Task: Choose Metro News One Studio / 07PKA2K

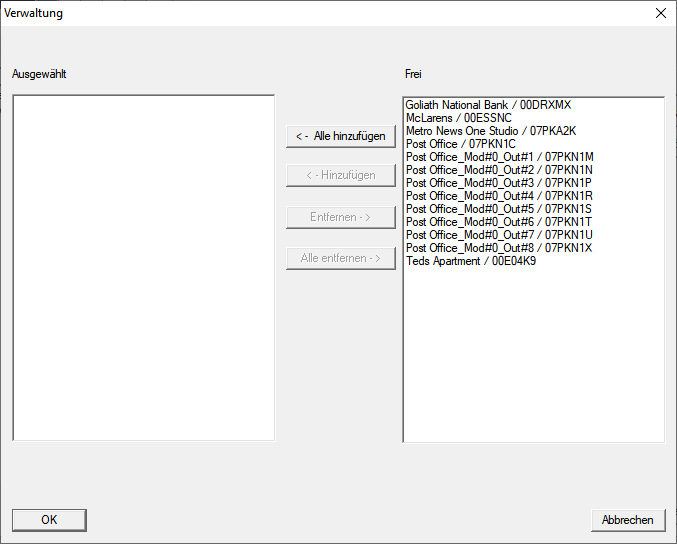Action: tap(490, 131)
